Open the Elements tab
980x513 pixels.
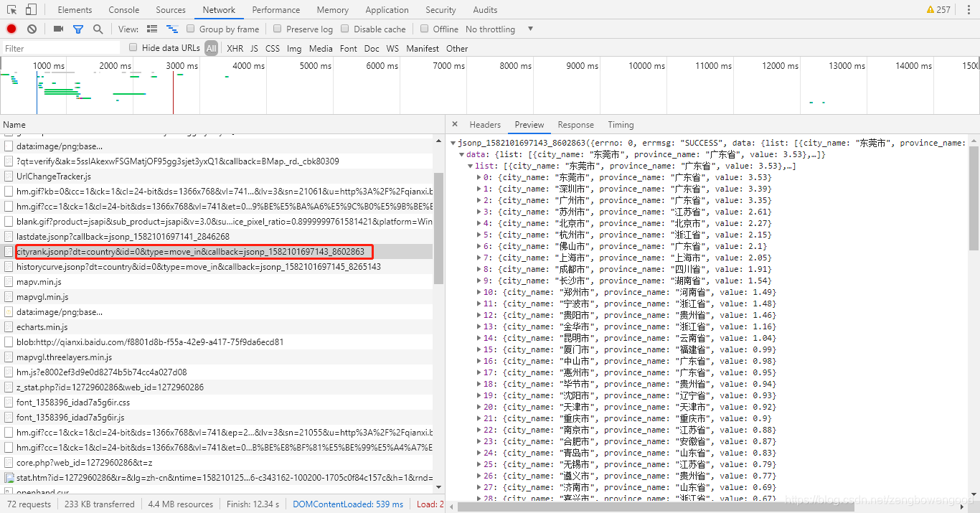click(x=75, y=10)
